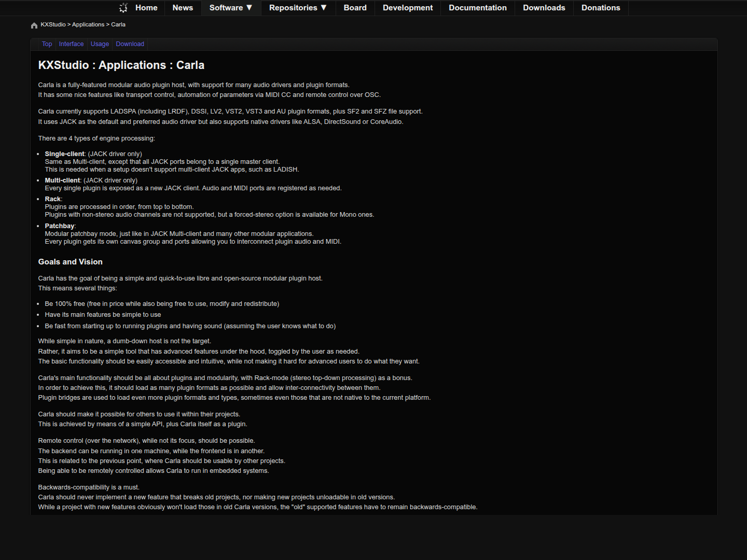Click the bullet "Have its main features be simple to use"
The image size is (747, 560).
[103, 315]
